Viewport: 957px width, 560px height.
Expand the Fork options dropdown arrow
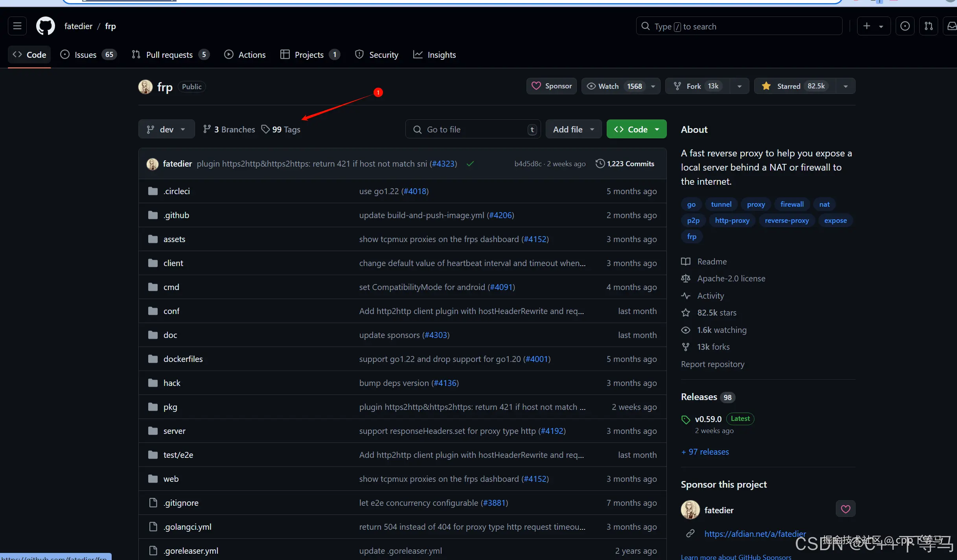coord(740,86)
